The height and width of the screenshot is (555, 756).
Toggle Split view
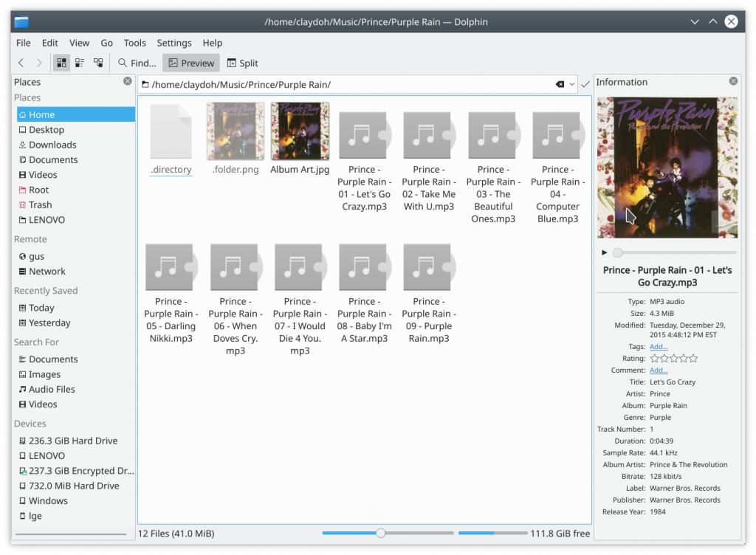pyautogui.click(x=242, y=63)
